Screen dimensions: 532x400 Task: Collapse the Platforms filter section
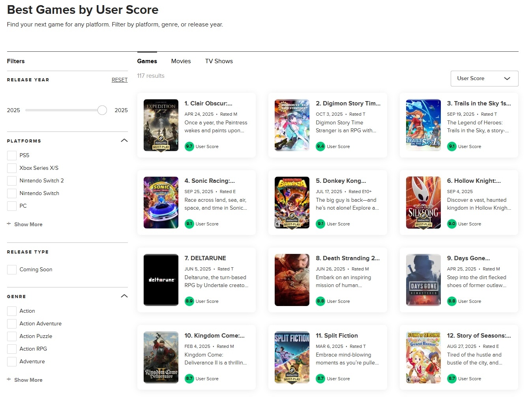coord(124,141)
